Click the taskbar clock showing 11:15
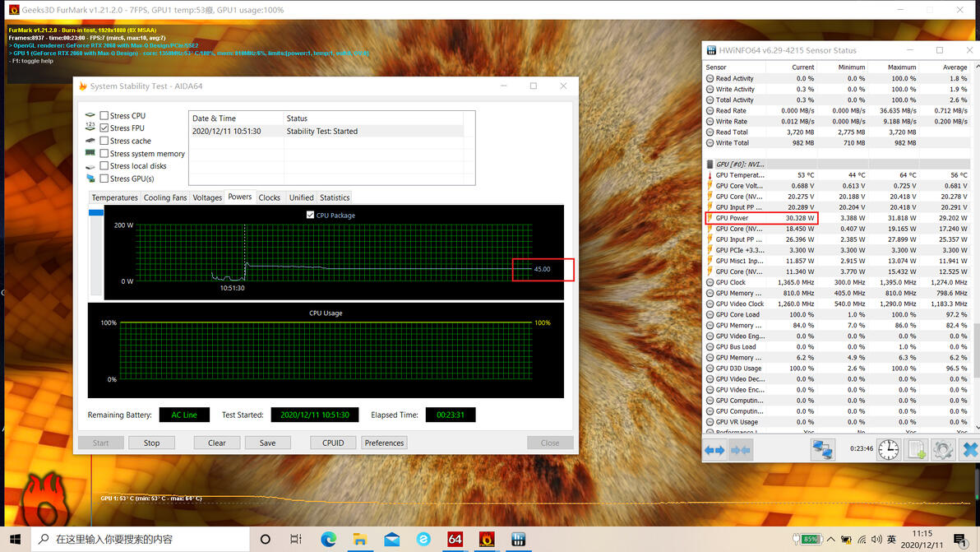 point(922,539)
